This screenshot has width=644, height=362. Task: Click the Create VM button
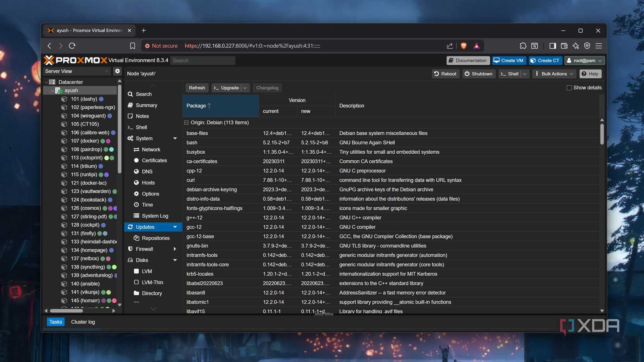pyautogui.click(x=508, y=60)
